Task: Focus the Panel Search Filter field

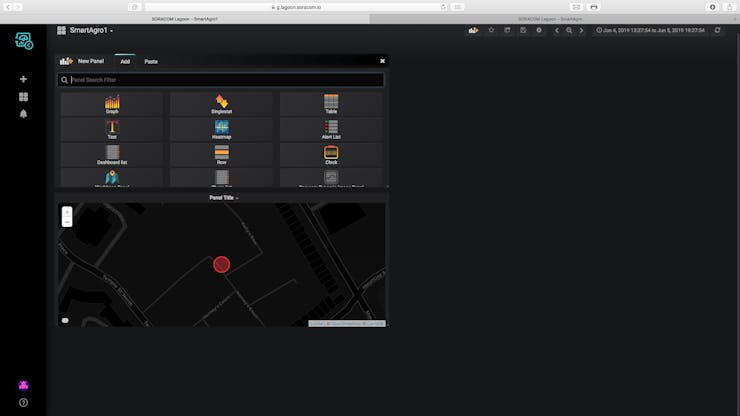Action: pos(221,80)
